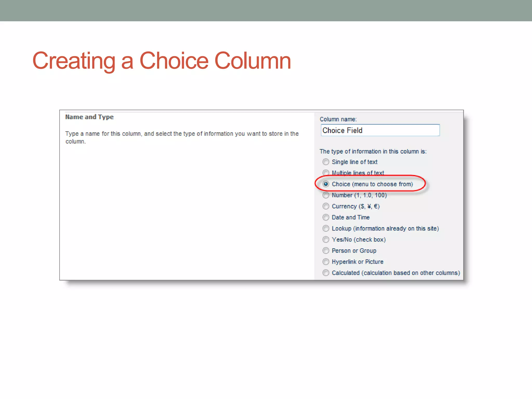Select the Calculated column type

tap(326, 273)
